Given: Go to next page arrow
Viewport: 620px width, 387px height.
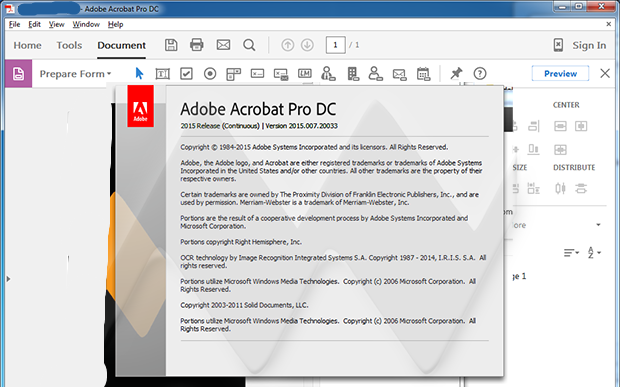Looking at the screenshot, I should 307,45.
